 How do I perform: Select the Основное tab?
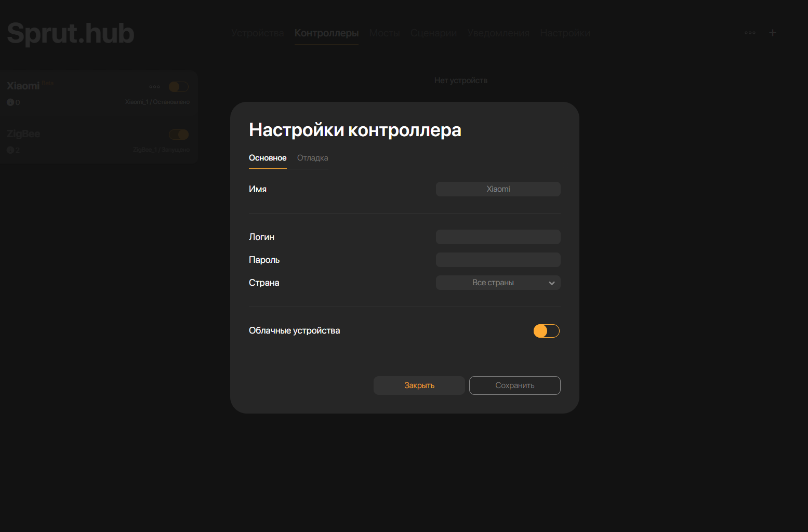pos(268,158)
